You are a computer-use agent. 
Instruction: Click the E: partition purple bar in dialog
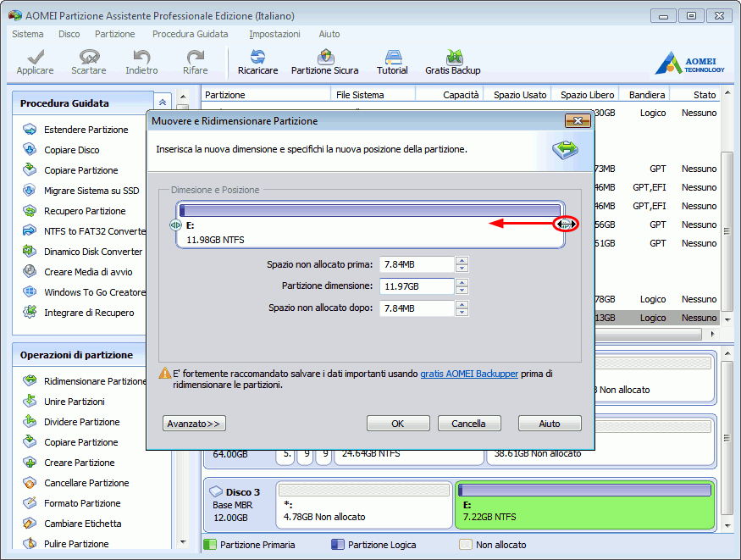coord(370,210)
